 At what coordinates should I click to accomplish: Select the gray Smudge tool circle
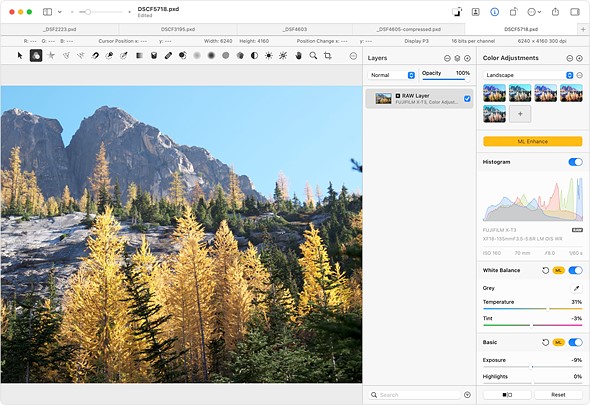pos(225,56)
